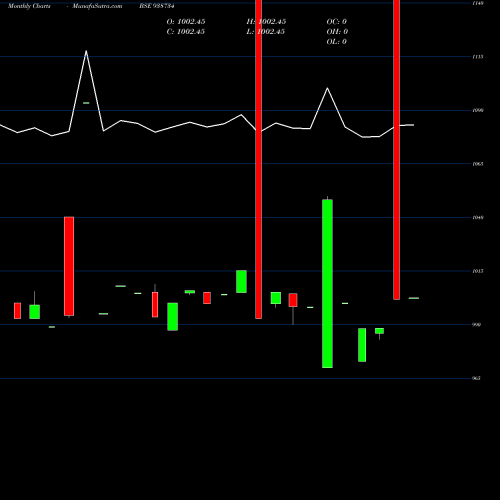Click the first peak of the white line
Image resolution: width=500 pixels, height=500 pixels.
click(x=86, y=51)
